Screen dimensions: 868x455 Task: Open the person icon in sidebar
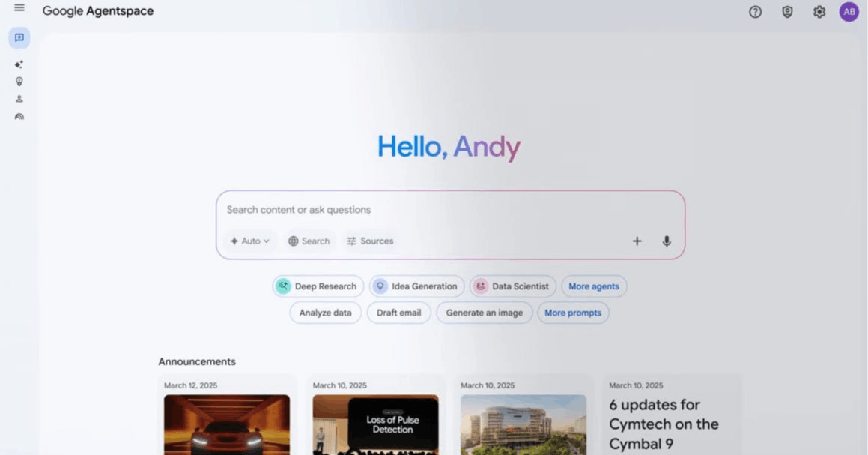[x=19, y=99]
